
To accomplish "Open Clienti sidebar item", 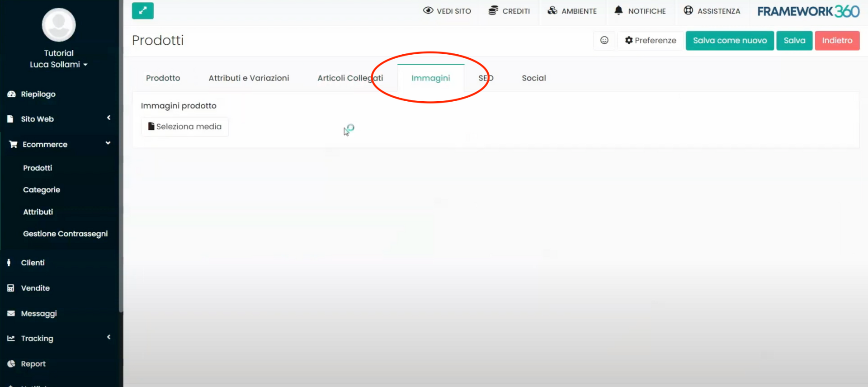I will (x=33, y=263).
